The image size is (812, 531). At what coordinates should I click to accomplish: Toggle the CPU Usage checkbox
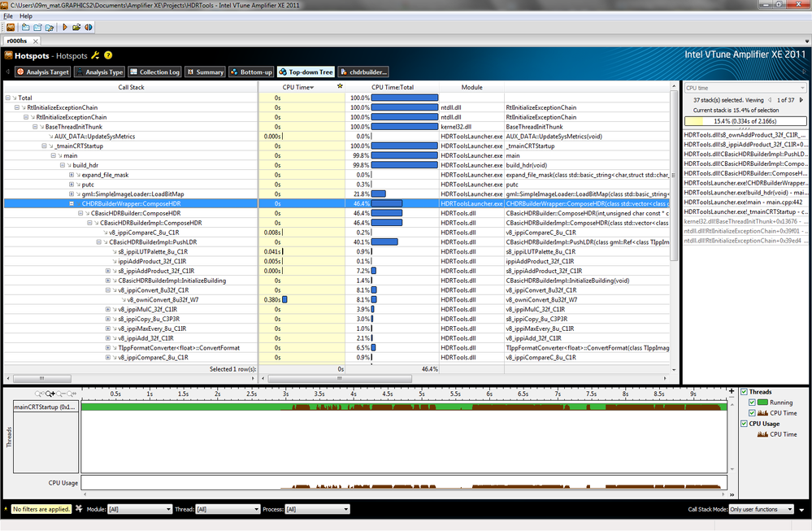[744, 424]
